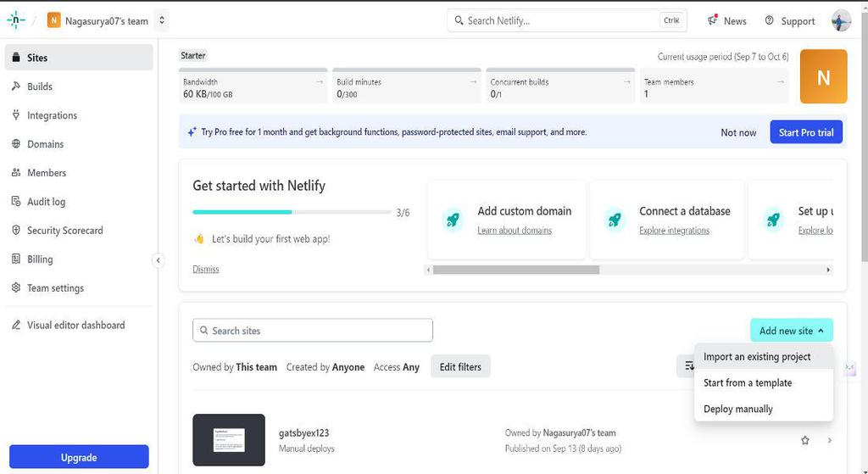
Task: Choose Deploy manually from the menu
Action: coord(738,409)
